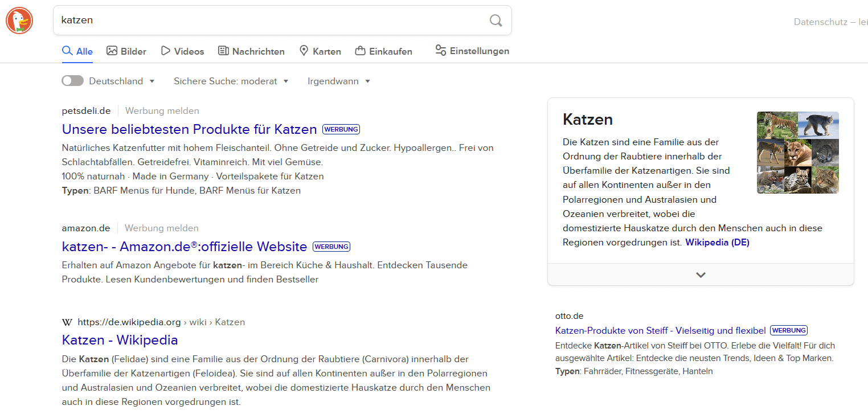Click the WERBUNG badge on Amazon result
The image size is (868, 414).
331,247
